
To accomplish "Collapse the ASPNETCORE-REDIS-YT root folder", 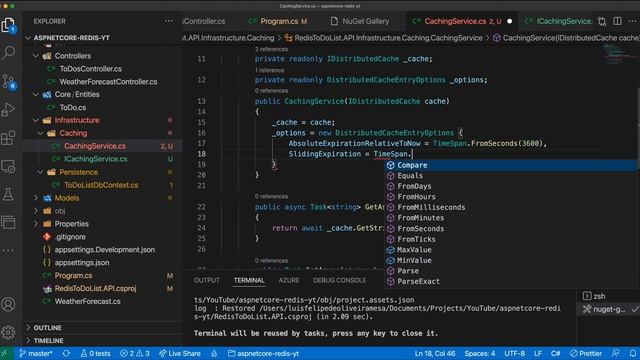I will click(28, 38).
